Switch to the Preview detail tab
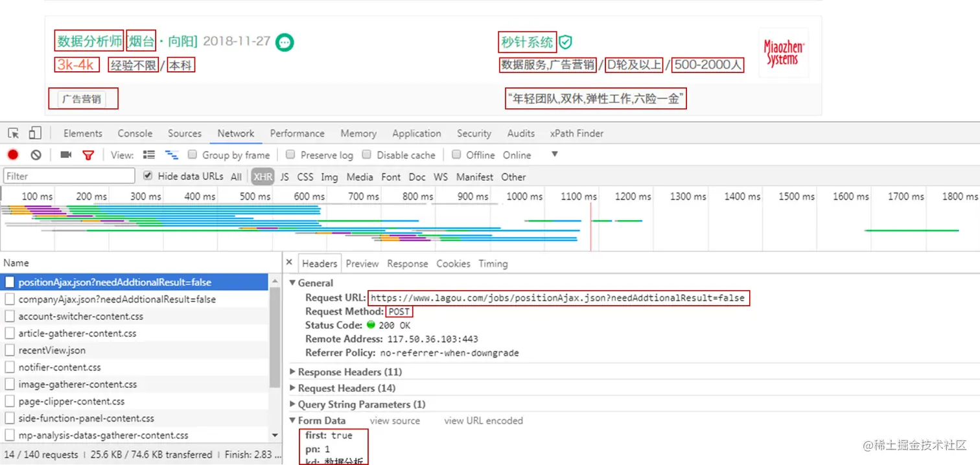The width and height of the screenshot is (980, 465). (x=362, y=264)
